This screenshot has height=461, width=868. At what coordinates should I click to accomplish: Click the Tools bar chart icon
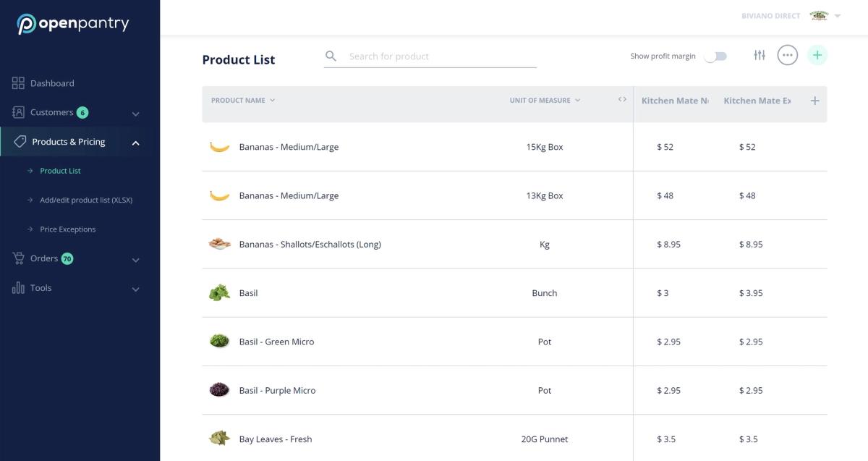point(18,288)
